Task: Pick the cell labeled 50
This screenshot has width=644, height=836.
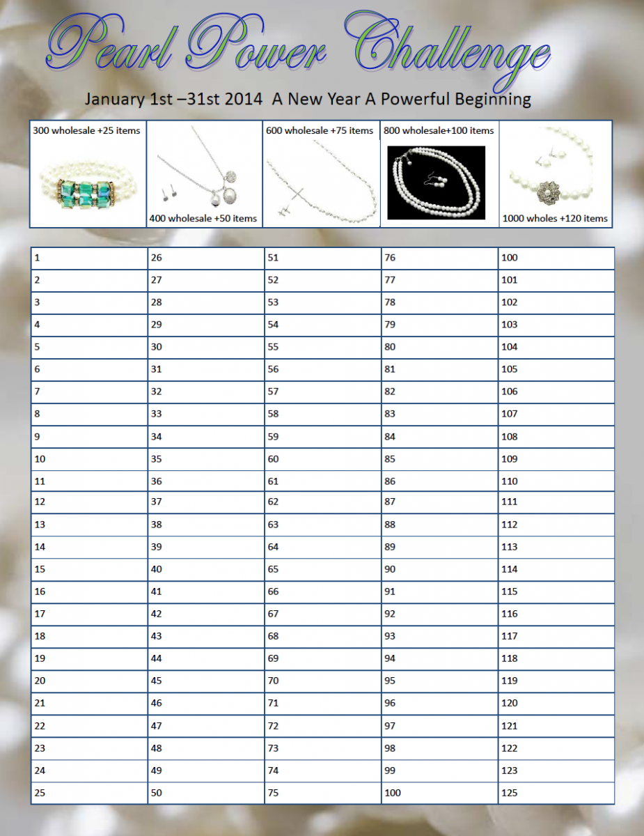Action: click(205, 793)
